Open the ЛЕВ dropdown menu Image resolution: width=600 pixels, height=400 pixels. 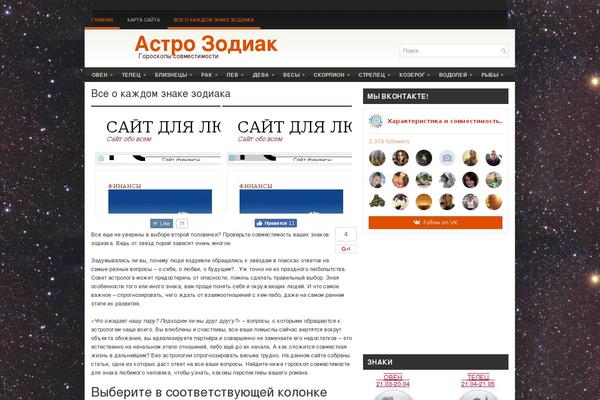tap(235, 75)
